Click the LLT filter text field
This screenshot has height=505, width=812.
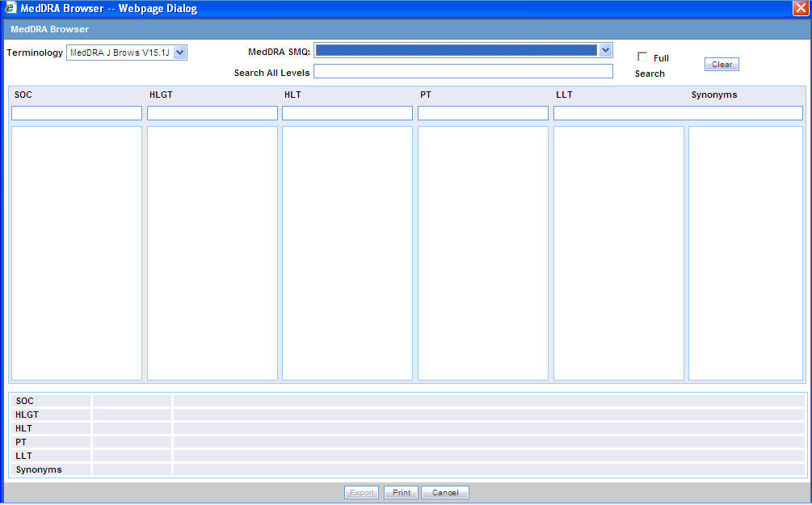[678, 113]
